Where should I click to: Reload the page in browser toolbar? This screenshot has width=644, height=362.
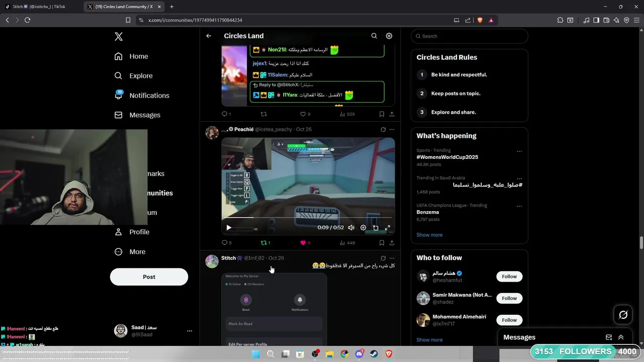tap(27, 20)
